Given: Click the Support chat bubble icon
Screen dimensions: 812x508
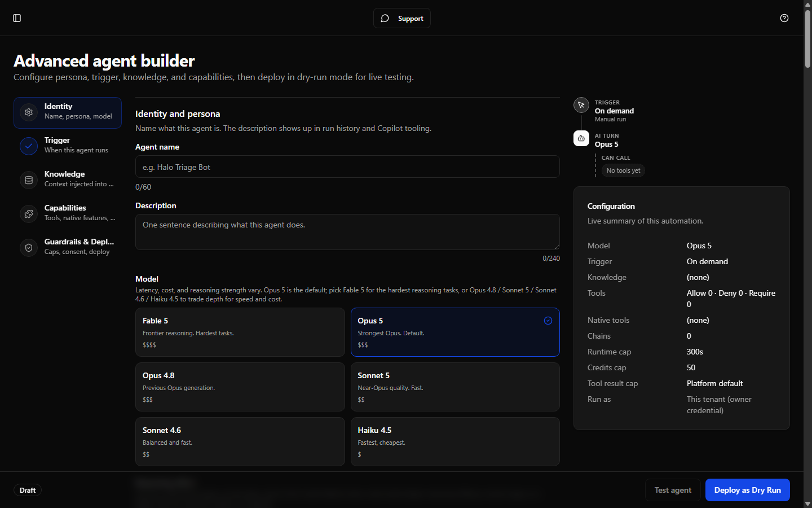Looking at the screenshot, I should coord(385,19).
